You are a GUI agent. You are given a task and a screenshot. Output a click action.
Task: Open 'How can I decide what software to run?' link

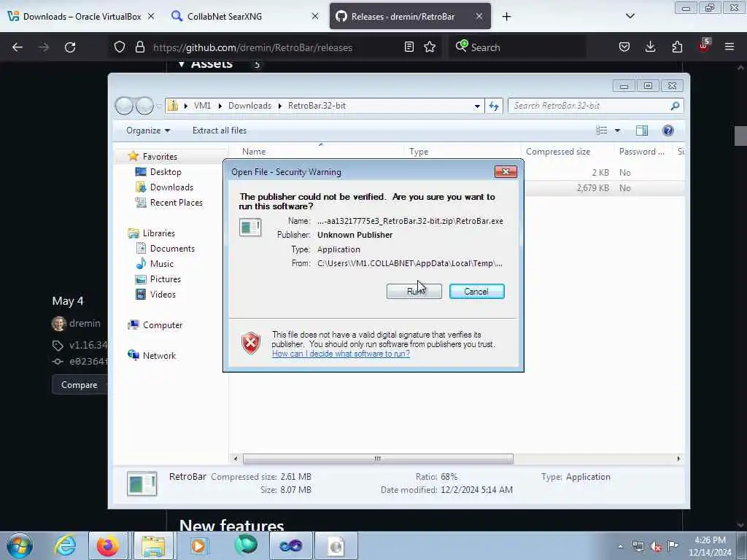[x=341, y=354]
